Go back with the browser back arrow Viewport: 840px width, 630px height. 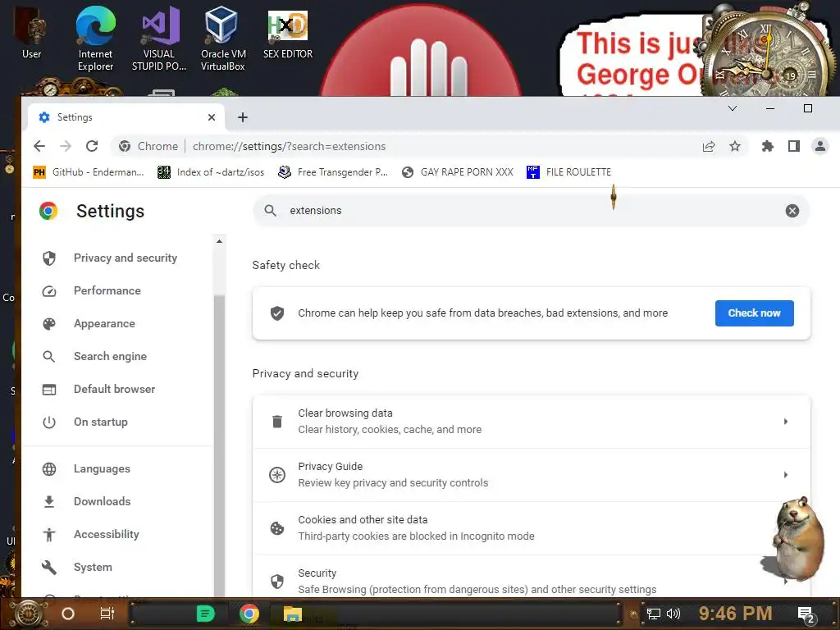click(x=39, y=146)
